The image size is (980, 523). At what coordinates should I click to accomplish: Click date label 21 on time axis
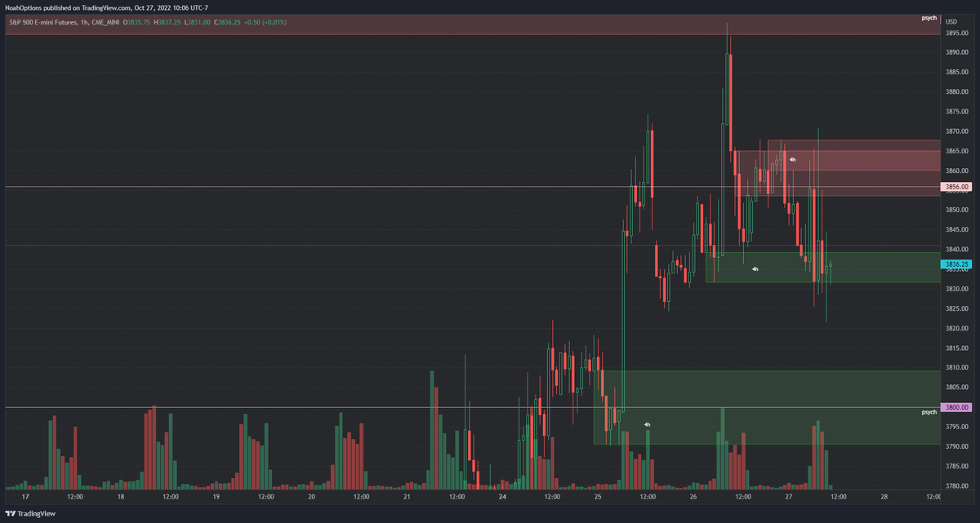[408, 496]
